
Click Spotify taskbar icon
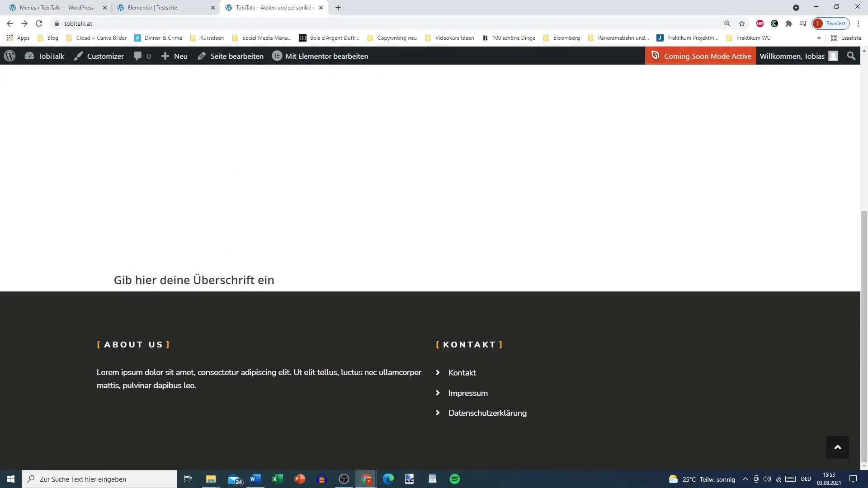click(x=454, y=479)
